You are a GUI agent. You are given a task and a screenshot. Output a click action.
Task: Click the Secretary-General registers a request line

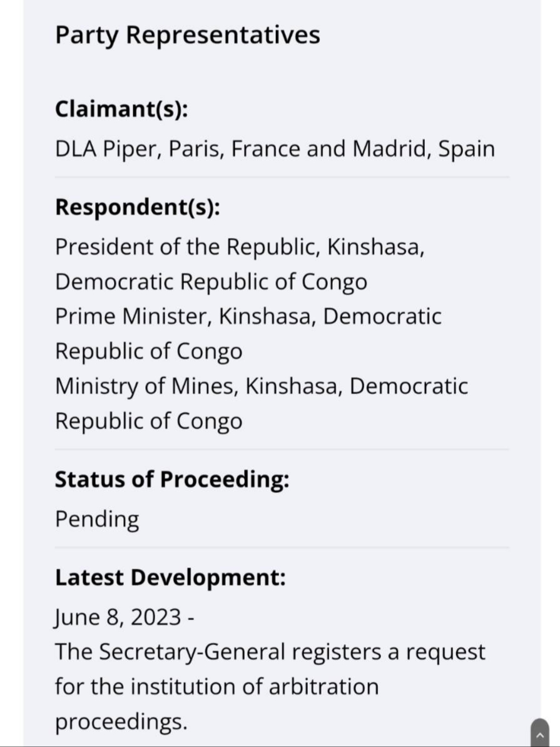270,652
